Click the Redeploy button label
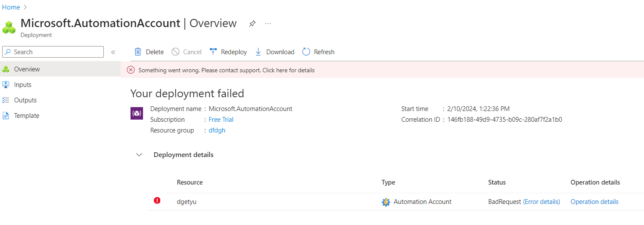 (234, 52)
